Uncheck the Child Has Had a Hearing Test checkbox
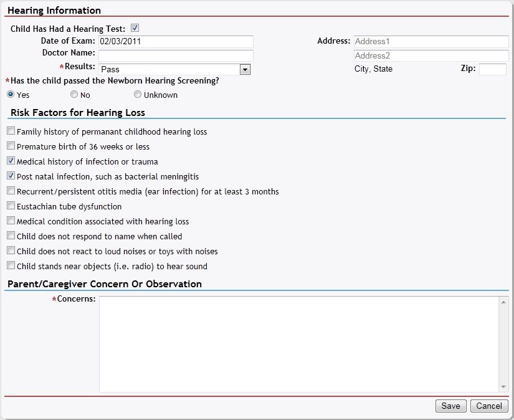The image size is (514, 420). (x=135, y=28)
